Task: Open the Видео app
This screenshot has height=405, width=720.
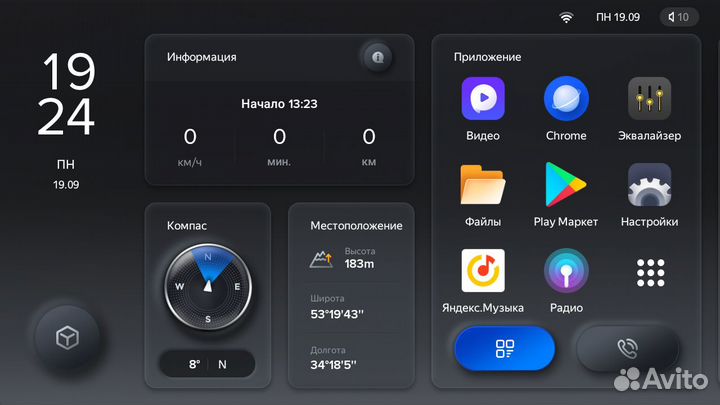Action: coord(482,100)
